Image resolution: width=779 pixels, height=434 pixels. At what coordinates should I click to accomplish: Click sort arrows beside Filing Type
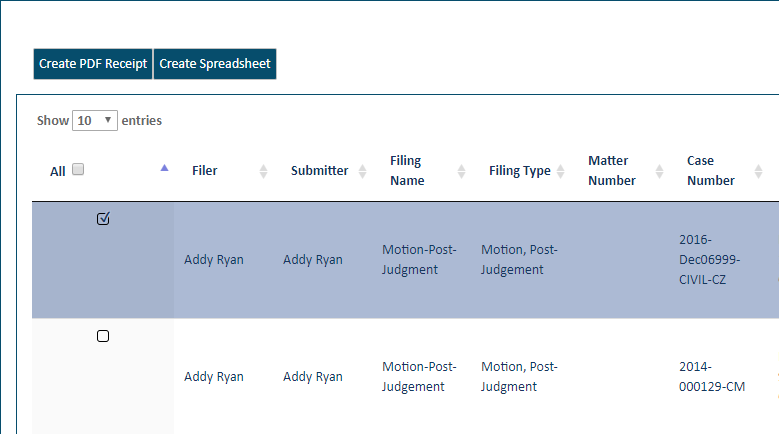tap(561, 171)
